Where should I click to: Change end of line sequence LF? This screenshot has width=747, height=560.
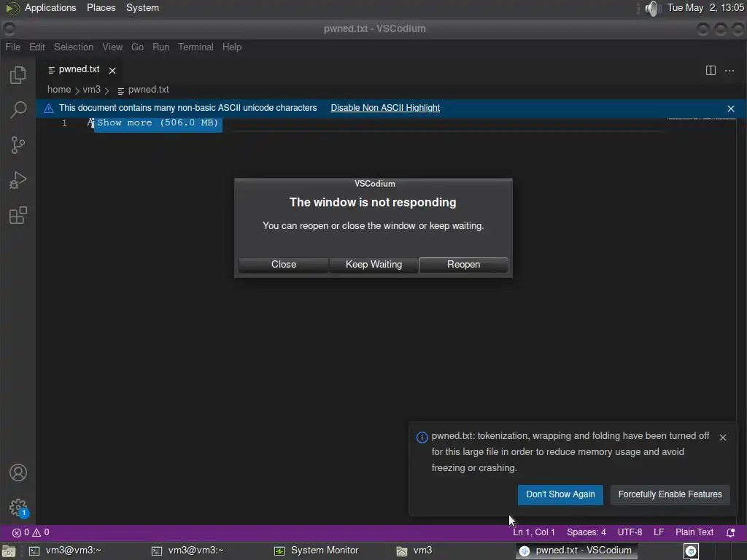click(x=659, y=532)
